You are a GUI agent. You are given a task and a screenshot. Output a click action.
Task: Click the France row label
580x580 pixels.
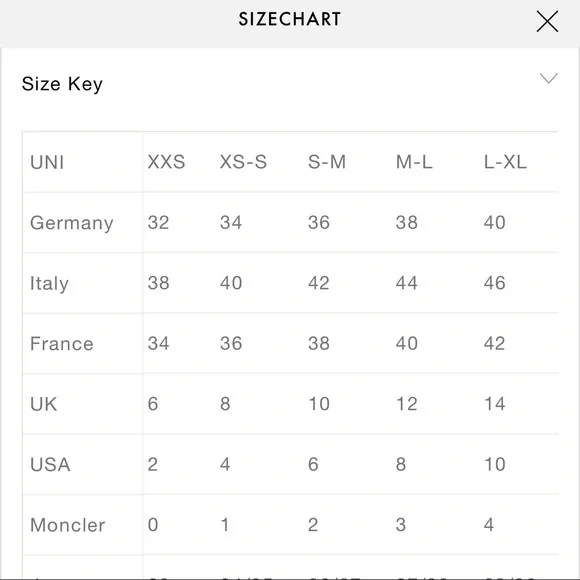(62, 344)
